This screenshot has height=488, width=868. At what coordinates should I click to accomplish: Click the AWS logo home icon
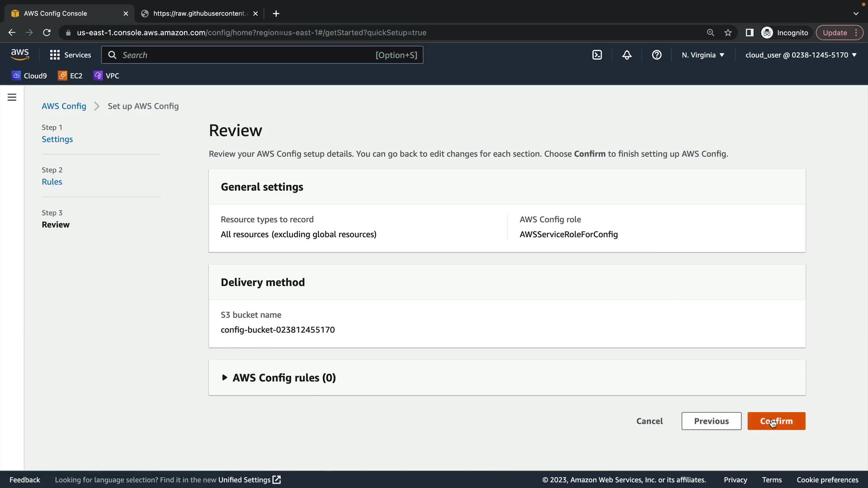pyautogui.click(x=20, y=55)
